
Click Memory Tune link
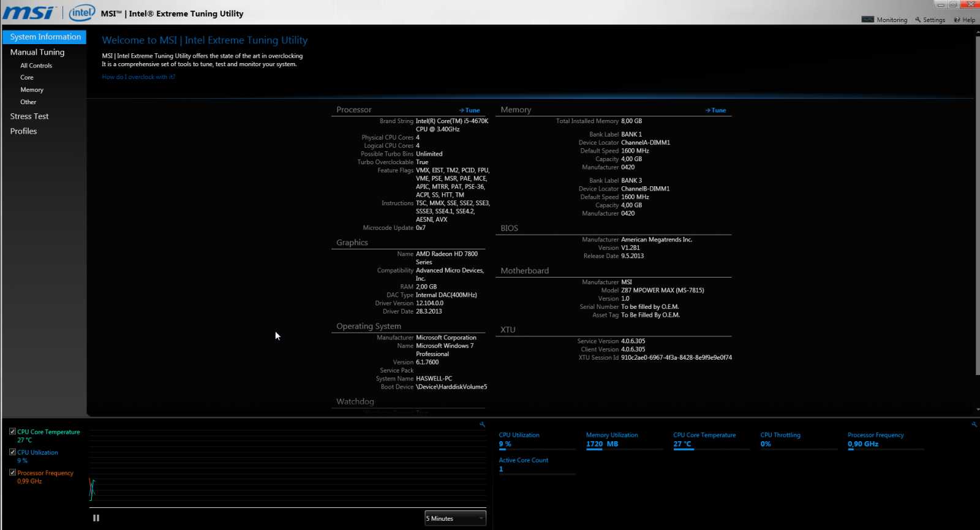click(x=715, y=110)
